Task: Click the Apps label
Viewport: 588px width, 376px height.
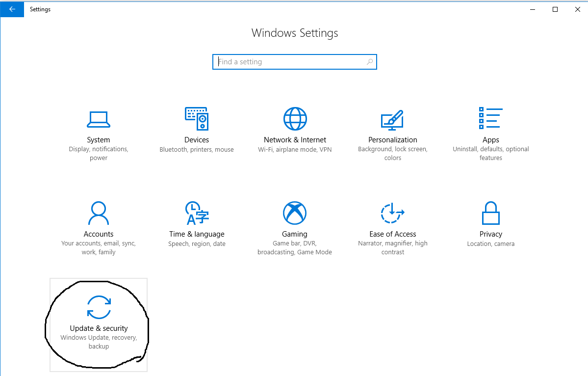Action: pos(490,140)
